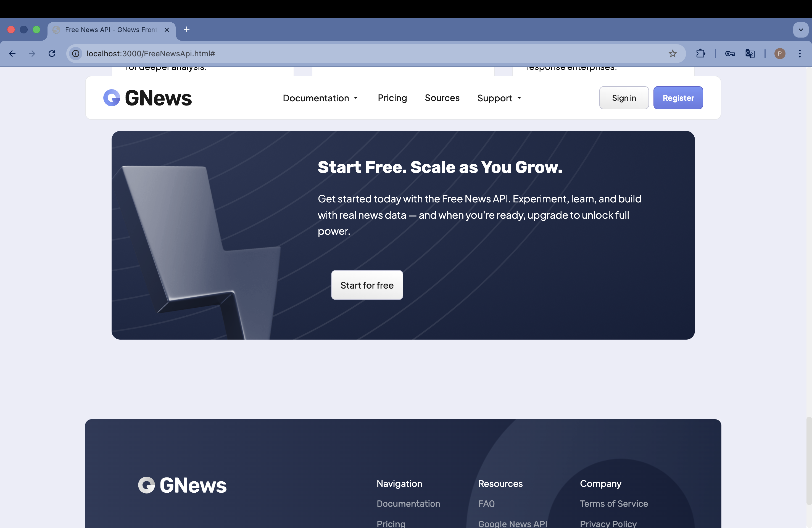This screenshot has height=528, width=812.
Task: Open the browser profile avatar
Action: point(780,54)
